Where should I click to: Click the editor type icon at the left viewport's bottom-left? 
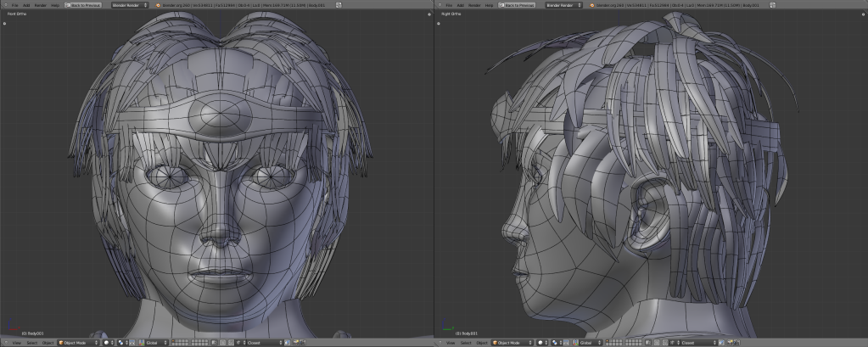coord(4,343)
